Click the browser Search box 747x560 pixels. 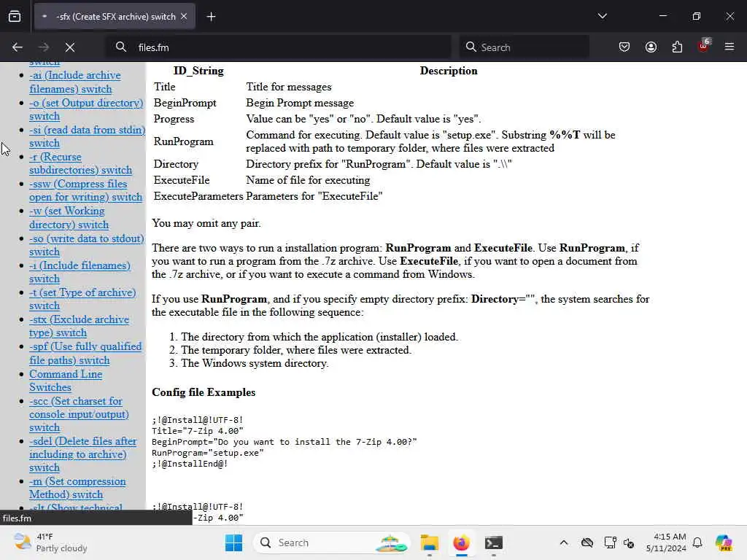coord(524,47)
